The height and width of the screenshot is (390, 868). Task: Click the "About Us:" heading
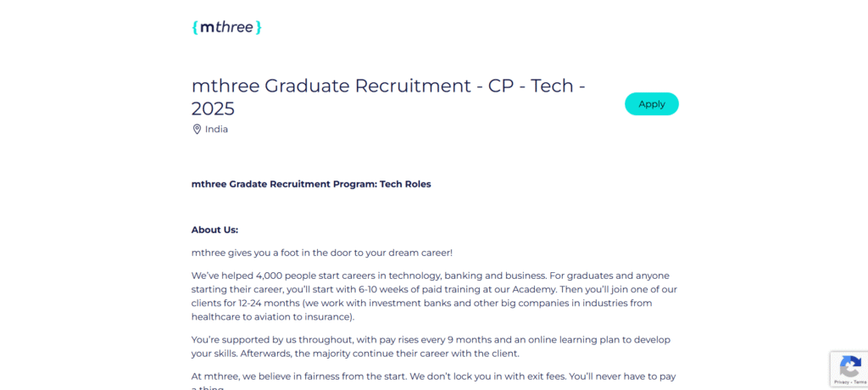tap(214, 230)
